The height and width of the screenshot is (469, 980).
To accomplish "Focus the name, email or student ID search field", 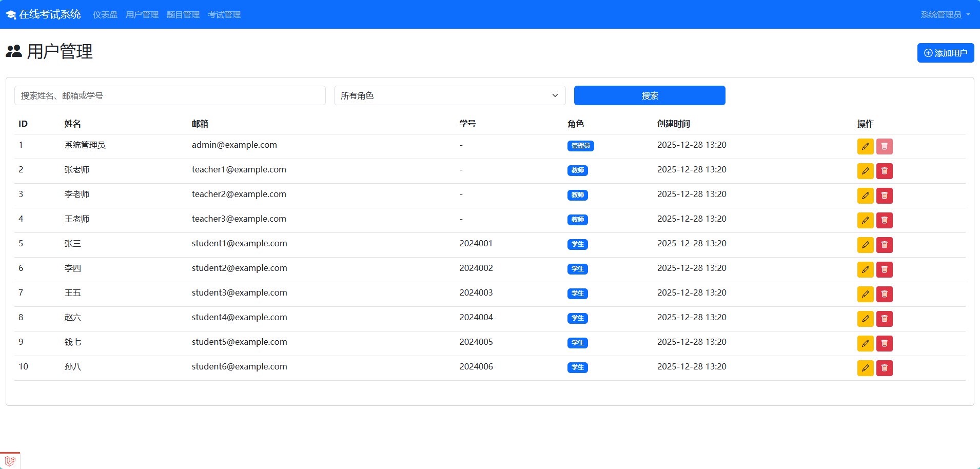I will (x=170, y=95).
